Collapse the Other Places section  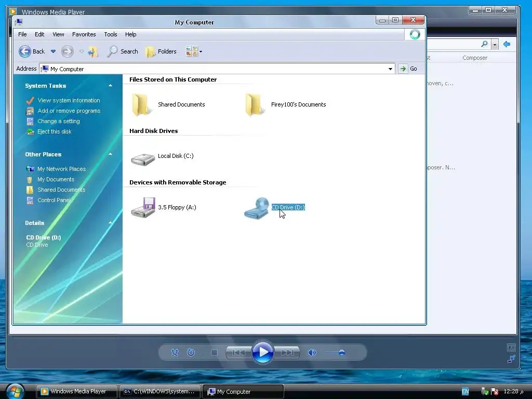[110, 154]
